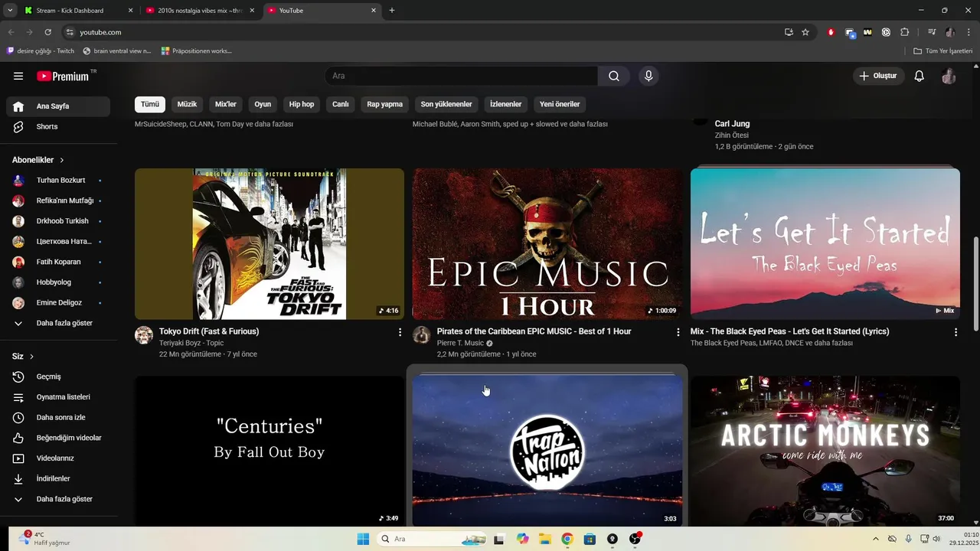Open the hamburger guide menu
Image resolution: width=980 pixels, height=551 pixels.
18,76
